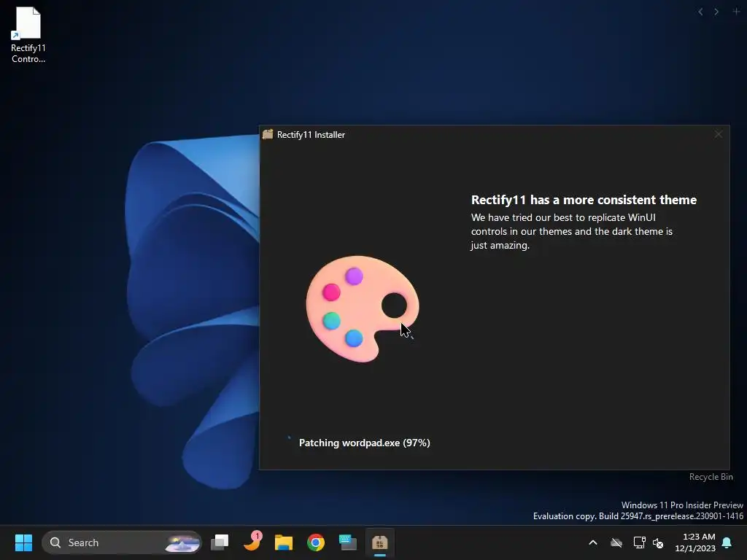The width and height of the screenshot is (747, 560).
Task: Open the Rectify11 Control Center desktop shortcut
Action: tap(28, 35)
